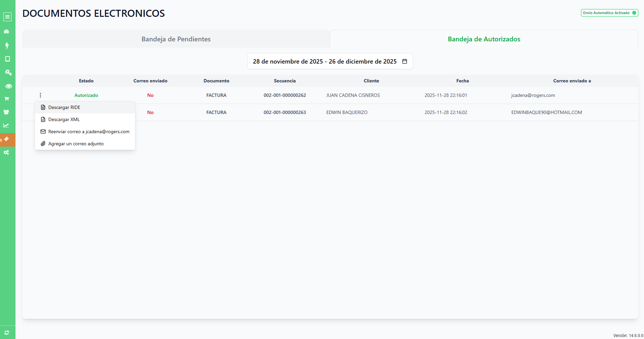Viewport: 644px width, 339px height.
Task: Select the lightning bolt sidebar icon
Action: click(x=7, y=45)
